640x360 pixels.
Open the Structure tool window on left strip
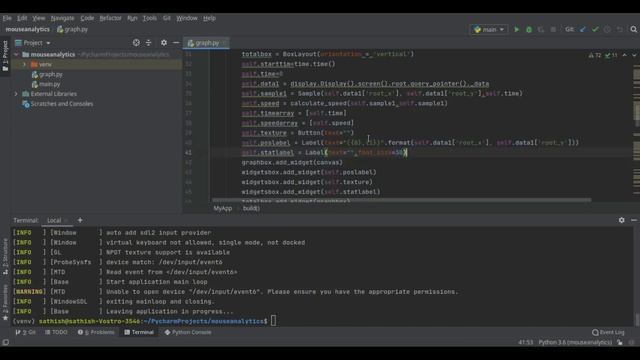coord(5,256)
